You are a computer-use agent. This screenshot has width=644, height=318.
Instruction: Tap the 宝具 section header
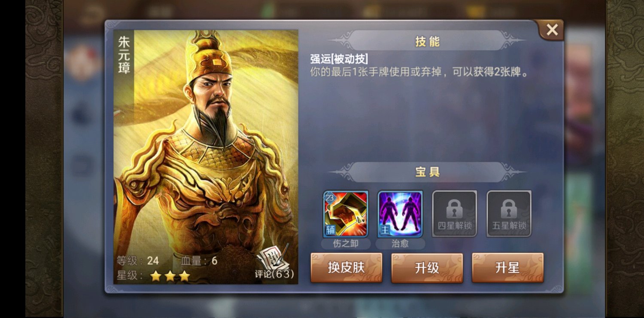coord(427,172)
